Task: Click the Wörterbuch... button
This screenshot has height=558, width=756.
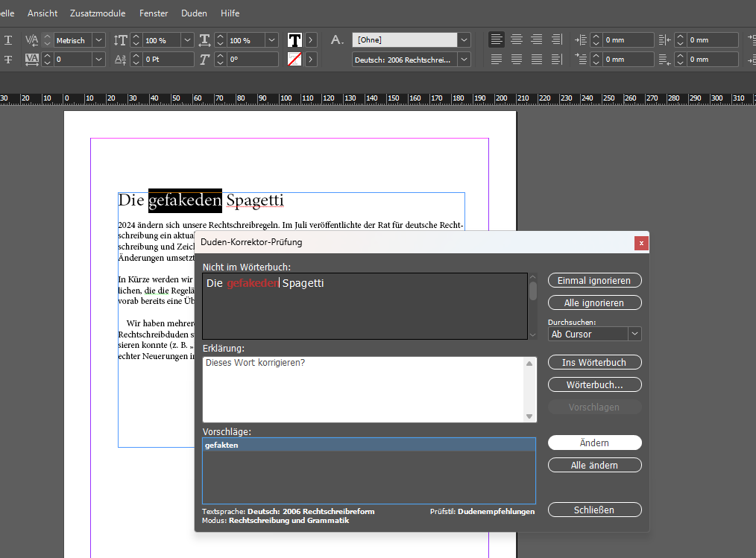Action: [x=594, y=384]
